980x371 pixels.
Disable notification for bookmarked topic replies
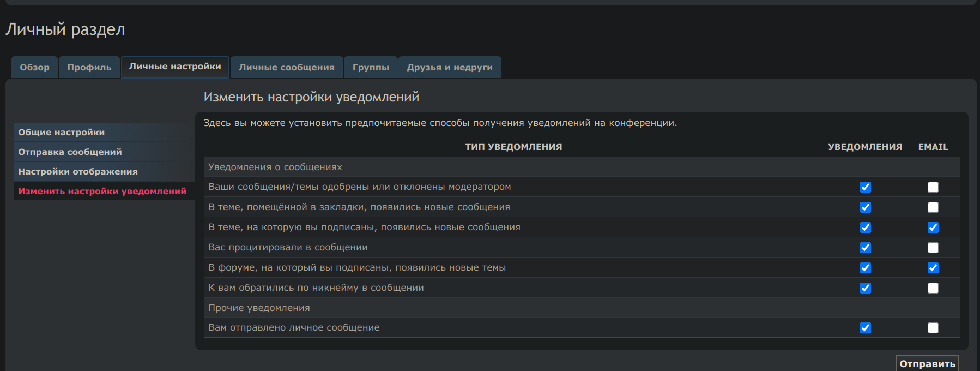866,207
